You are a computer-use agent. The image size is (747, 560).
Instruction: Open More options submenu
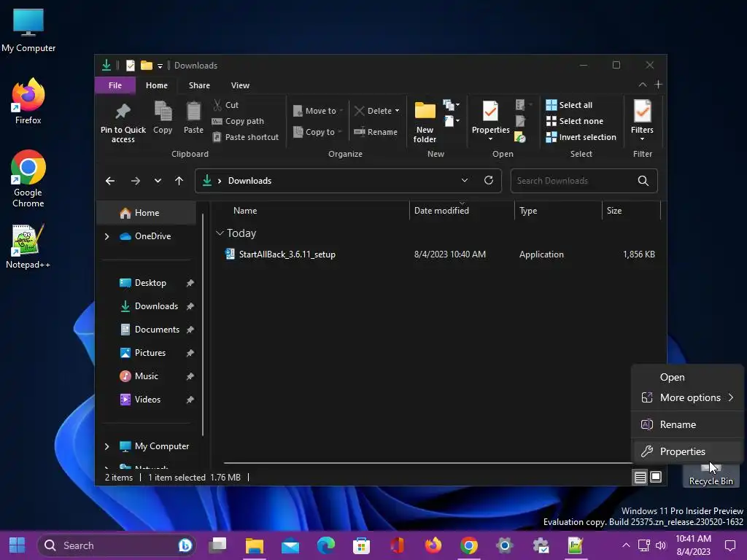tap(687, 397)
